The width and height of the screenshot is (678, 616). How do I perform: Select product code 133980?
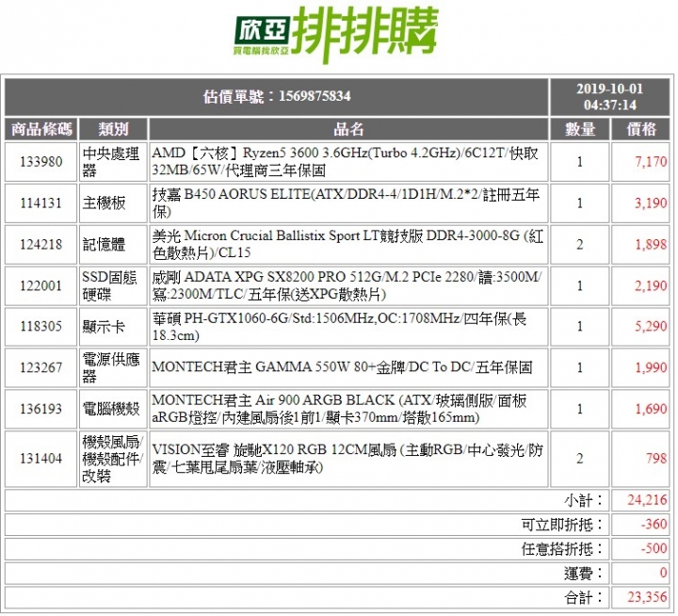[41, 162]
